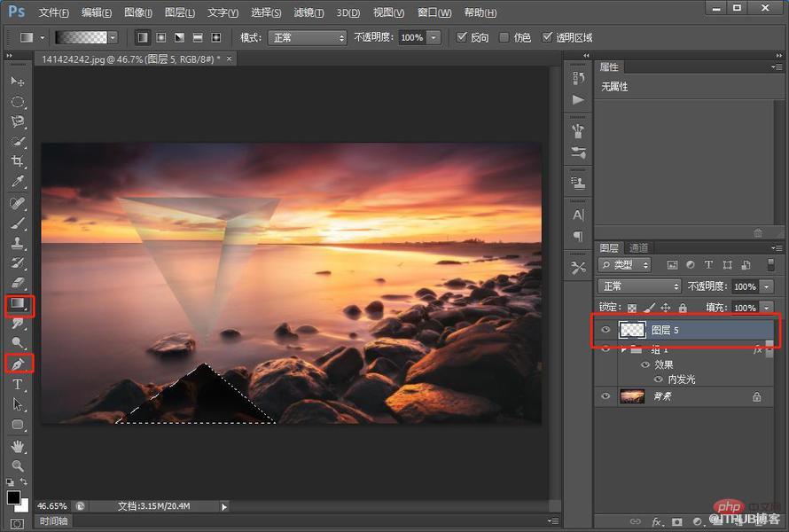Select the Pen tool
This screenshot has height=532, width=789.
[x=18, y=364]
